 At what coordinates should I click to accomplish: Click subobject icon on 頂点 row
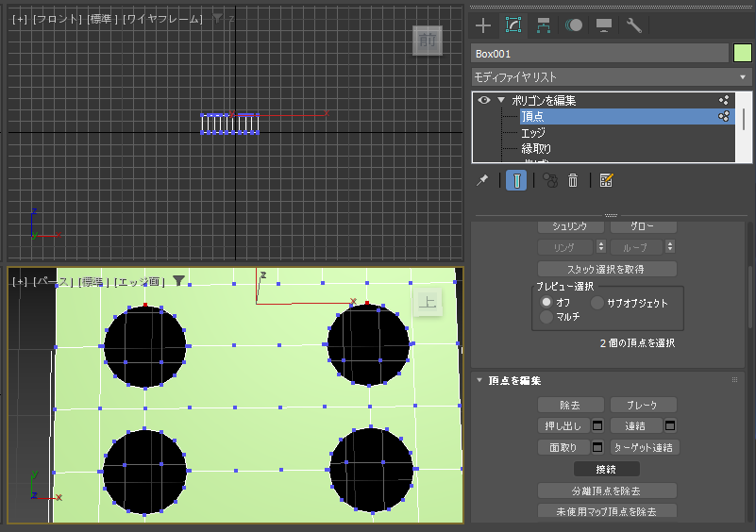pyautogui.click(x=724, y=116)
